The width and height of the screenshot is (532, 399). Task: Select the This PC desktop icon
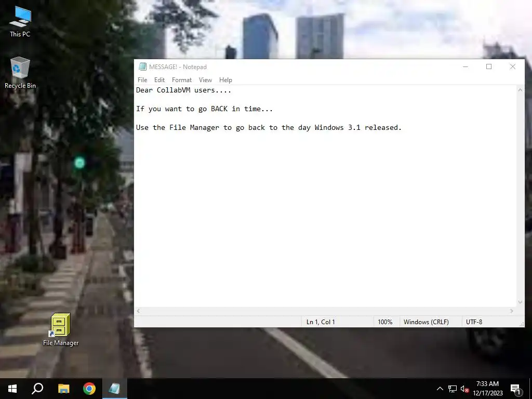click(20, 21)
